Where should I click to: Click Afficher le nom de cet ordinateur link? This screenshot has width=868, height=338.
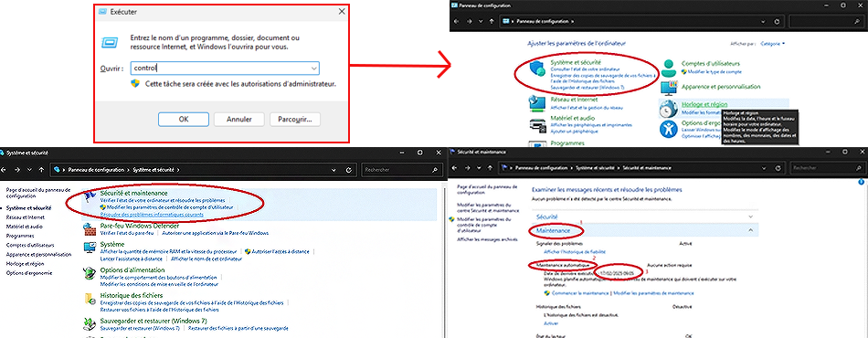click(x=206, y=259)
